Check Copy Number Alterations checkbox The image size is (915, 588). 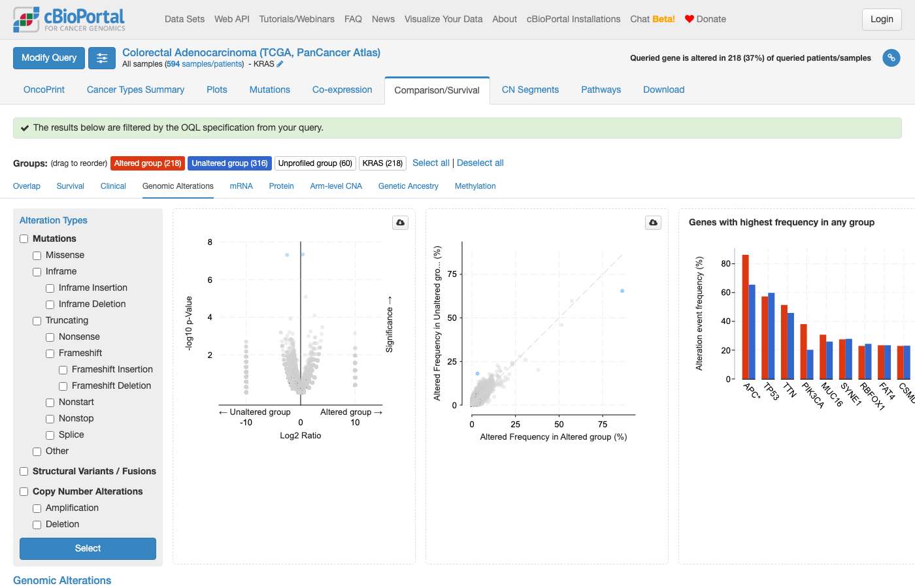[x=24, y=492]
